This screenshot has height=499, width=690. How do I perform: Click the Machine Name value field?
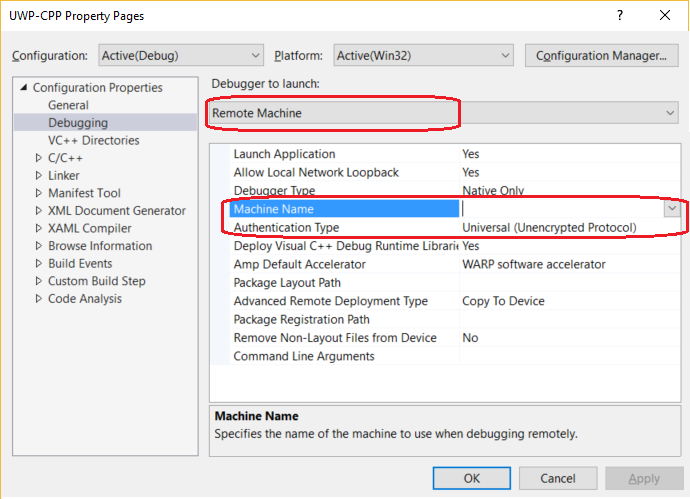(560, 209)
